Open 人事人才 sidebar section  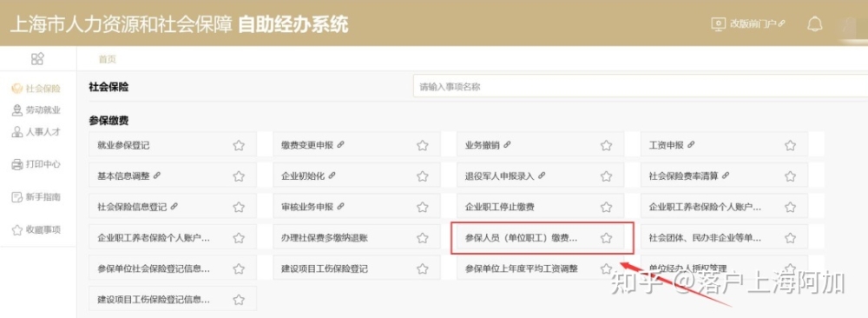[x=36, y=132]
